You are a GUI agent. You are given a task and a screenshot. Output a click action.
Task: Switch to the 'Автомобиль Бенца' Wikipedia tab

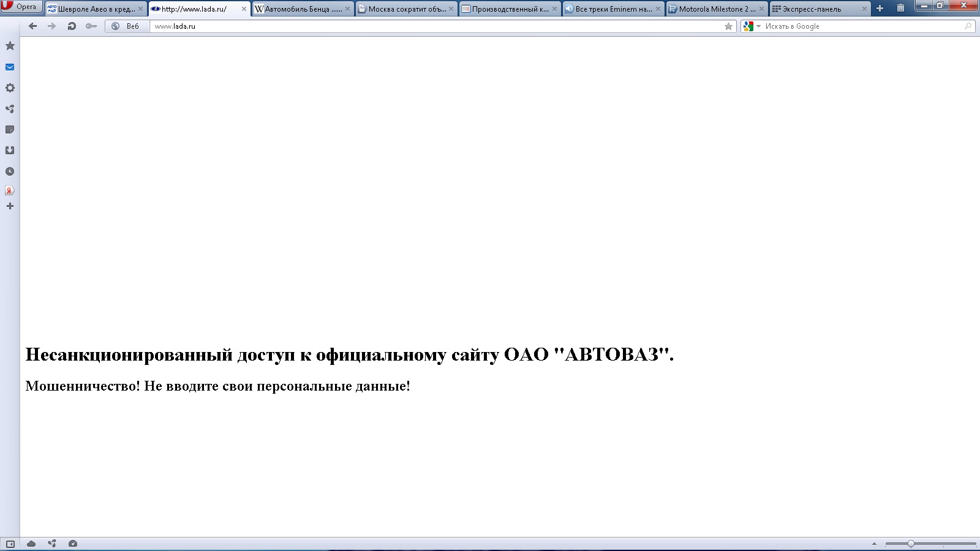tap(303, 9)
